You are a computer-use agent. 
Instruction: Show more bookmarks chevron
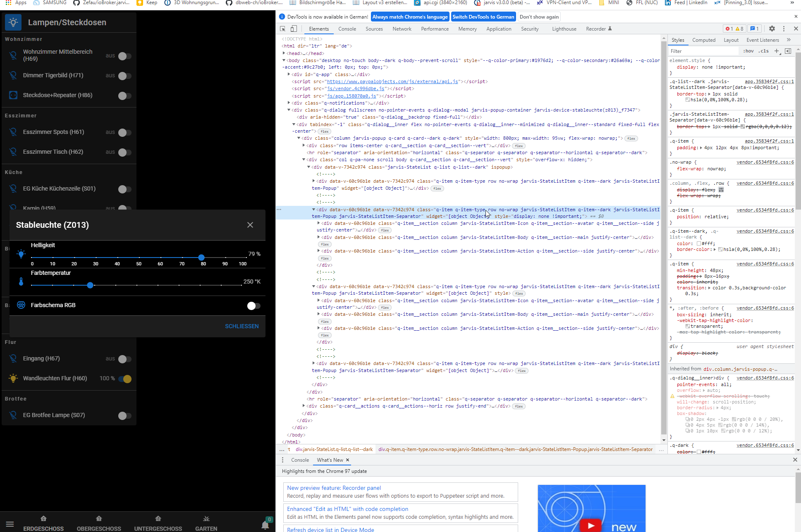[792, 2]
